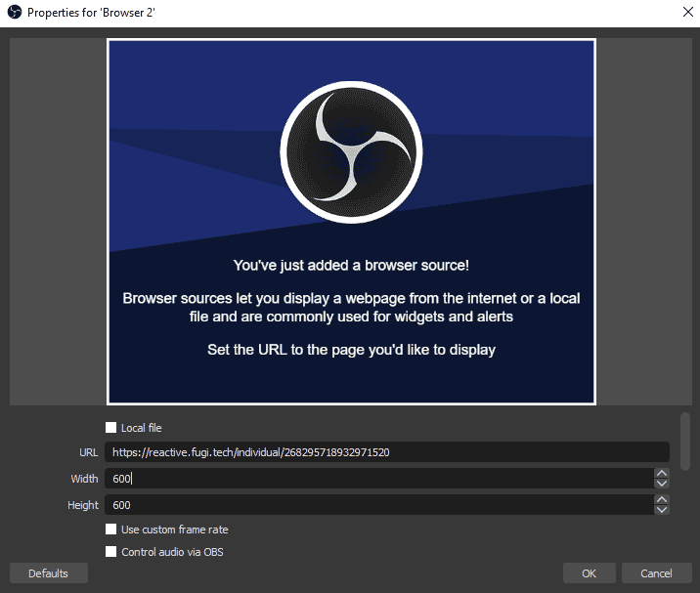This screenshot has width=700, height=593.
Task: Click the 'Properties for Browser 2' title text
Action: pos(91,13)
